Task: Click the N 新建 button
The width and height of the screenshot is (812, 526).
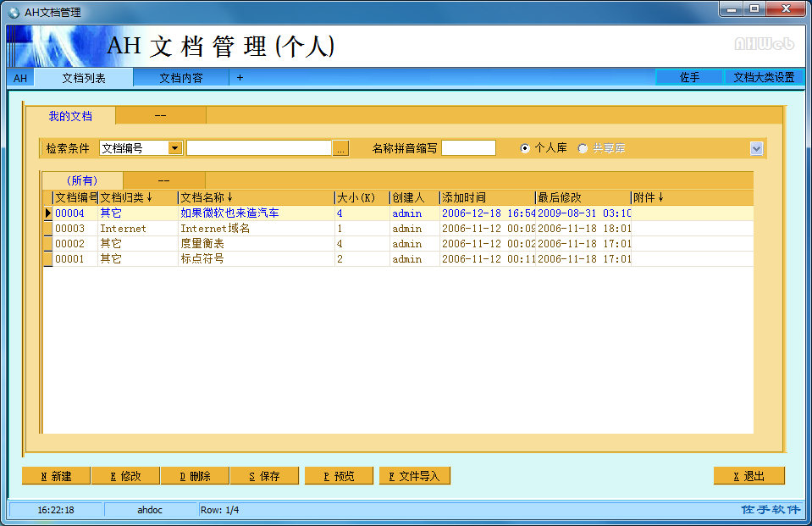Action: pyautogui.click(x=56, y=476)
